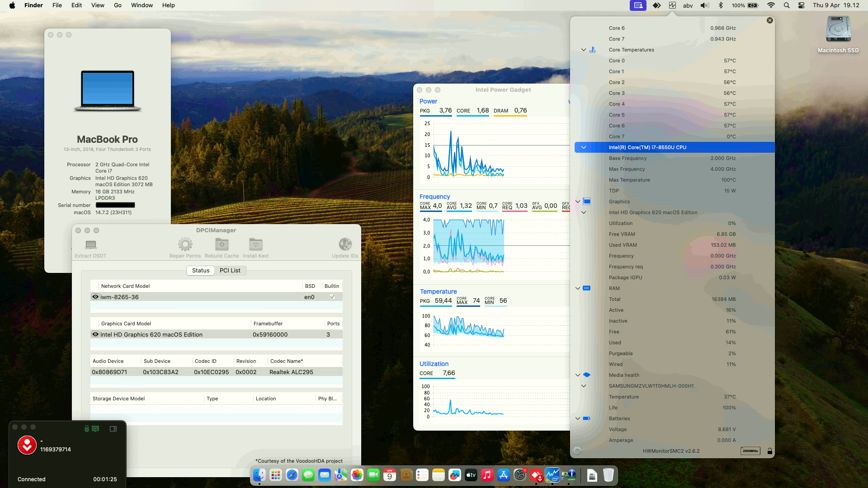Viewport: 868px width, 488px height.
Task: Open Music from the Dock
Action: pos(487,475)
